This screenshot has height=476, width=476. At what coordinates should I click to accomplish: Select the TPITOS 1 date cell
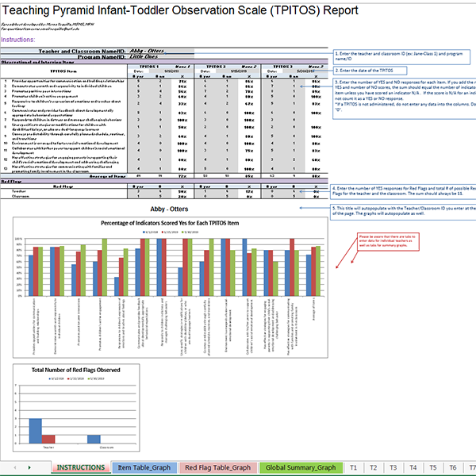click(171, 71)
